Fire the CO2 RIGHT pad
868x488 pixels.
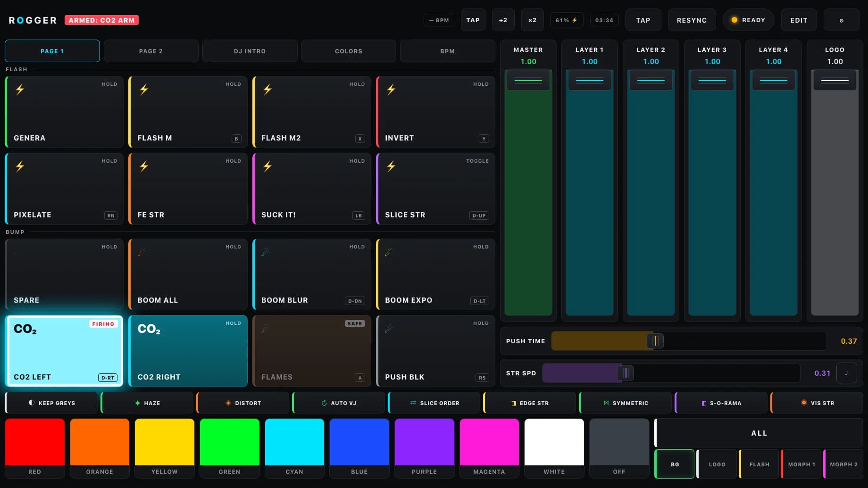click(x=188, y=351)
